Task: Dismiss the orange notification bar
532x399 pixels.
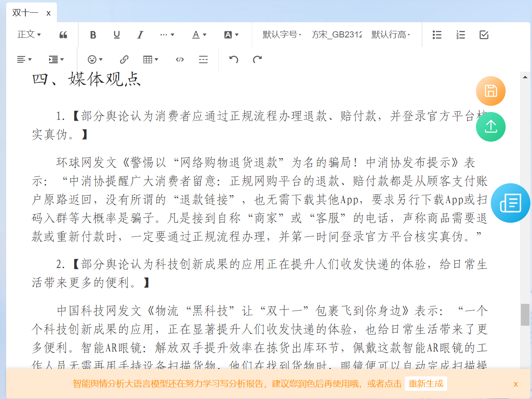Action: point(516,383)
